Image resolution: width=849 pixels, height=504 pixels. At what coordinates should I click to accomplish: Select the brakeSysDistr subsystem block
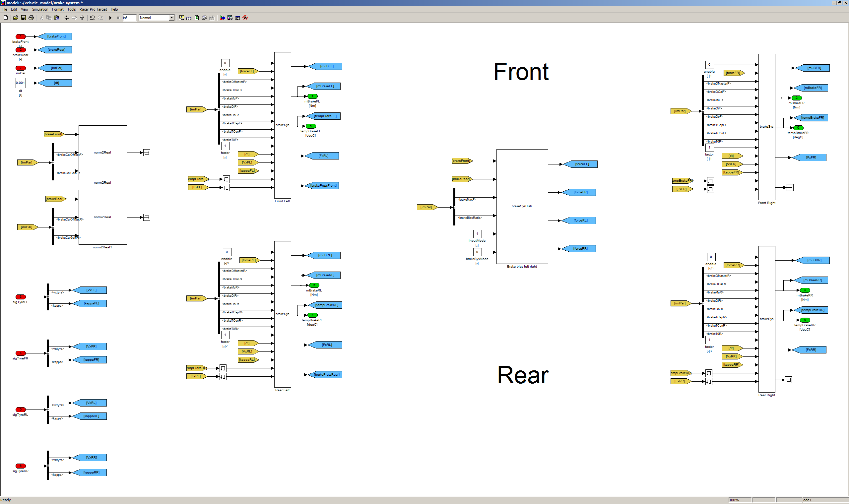(x=522, y=207)
